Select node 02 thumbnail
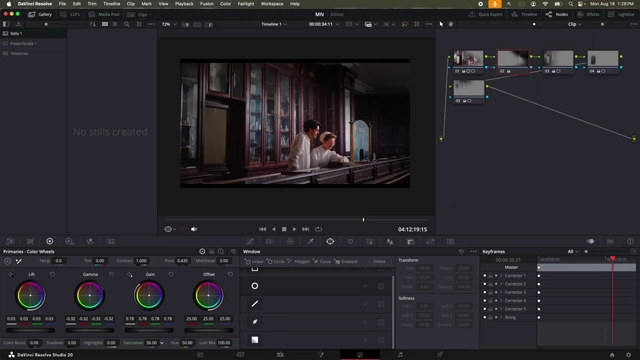Screen dimensions: 640x360 pos(513,58)
